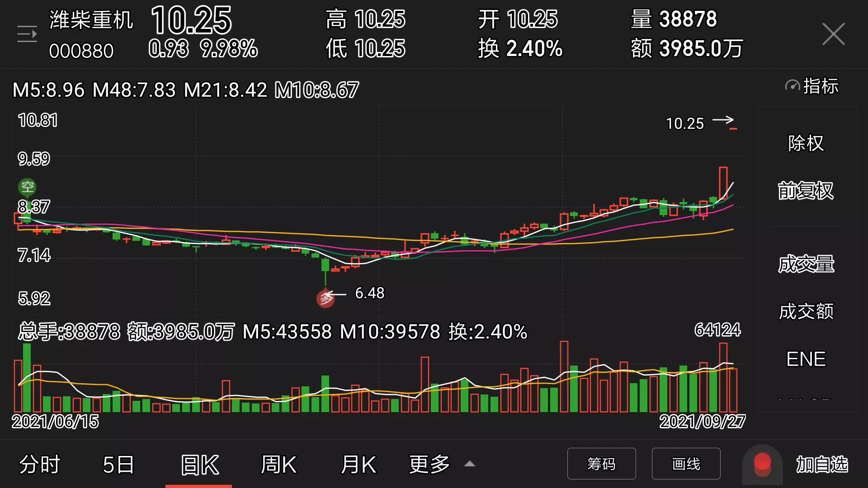
Task: Switch to the 周K weekly tab
Action: (x=278, y=465)
